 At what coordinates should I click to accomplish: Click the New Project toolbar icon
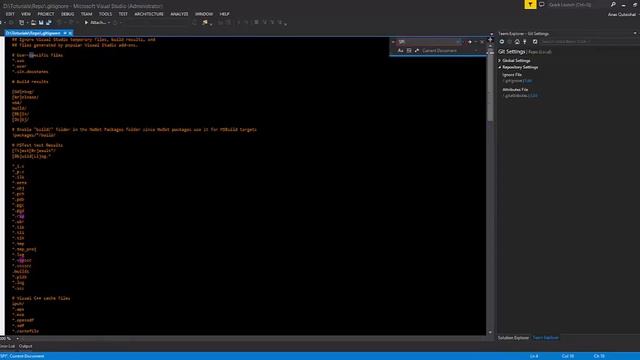tap(22, 22)
